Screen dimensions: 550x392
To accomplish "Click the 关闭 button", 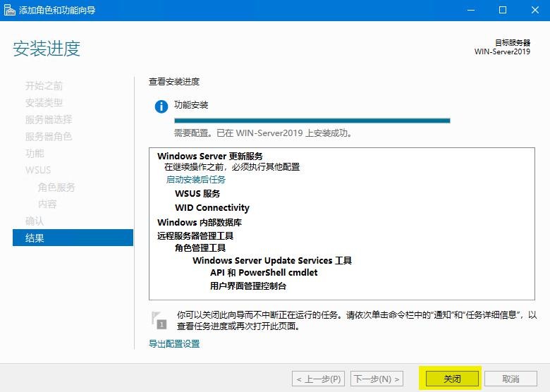I will point(451,379).
